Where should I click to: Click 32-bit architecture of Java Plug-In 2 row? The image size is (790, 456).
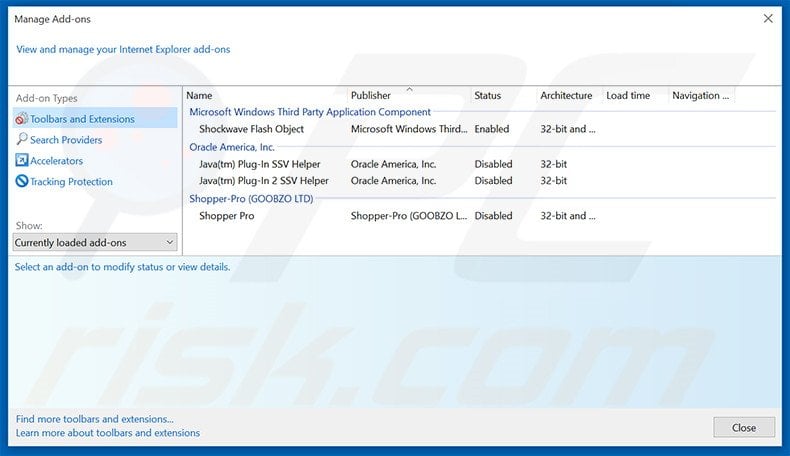coord(553,180)
